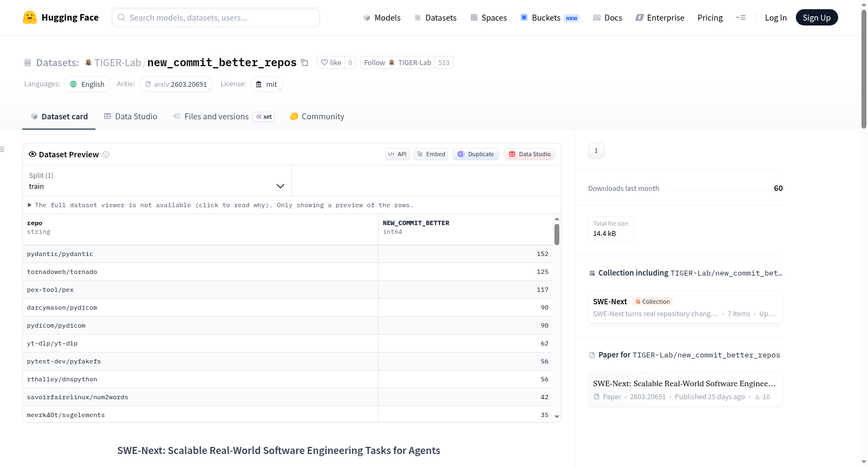Screen dimensions: 868x467
Task: Click the SWE-Next heading in the dataset card
Action: click(x=279, y=451)
